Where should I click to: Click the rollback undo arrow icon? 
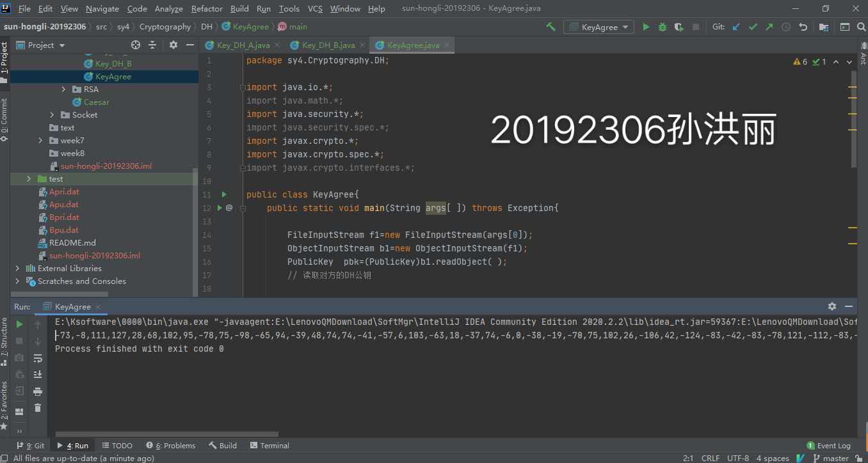[803, 27]
